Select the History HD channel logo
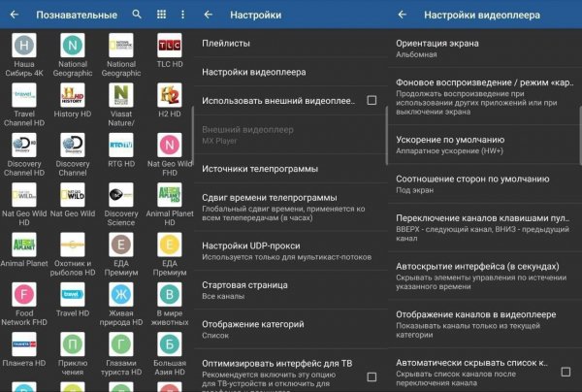 [x=73, y=95]
